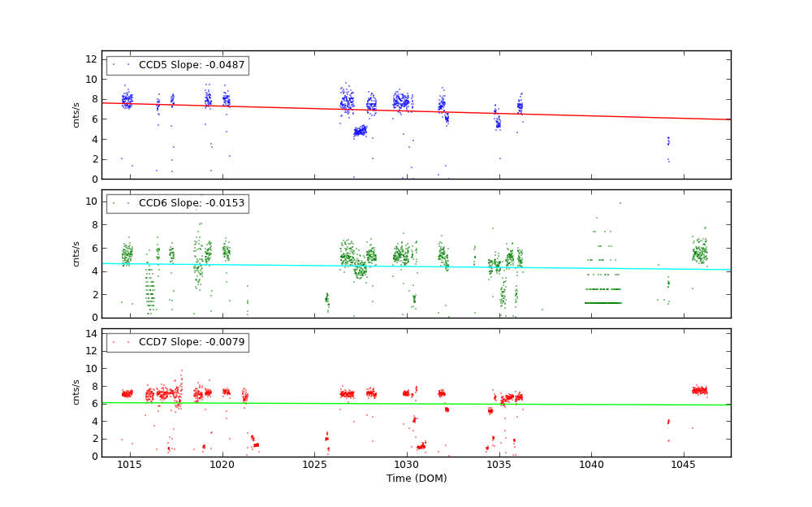Click the 1045 x-axis tick label

click(684, 465)
